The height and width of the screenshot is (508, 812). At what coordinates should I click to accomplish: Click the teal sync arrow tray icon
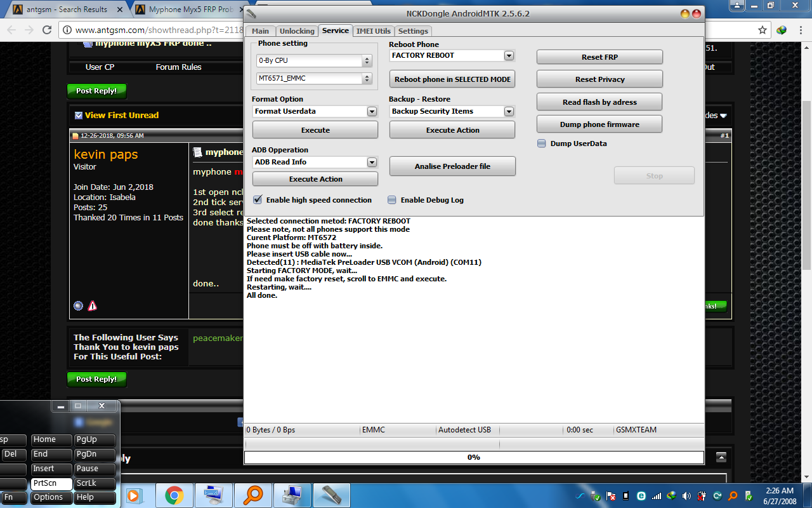[x=717, y=496]
